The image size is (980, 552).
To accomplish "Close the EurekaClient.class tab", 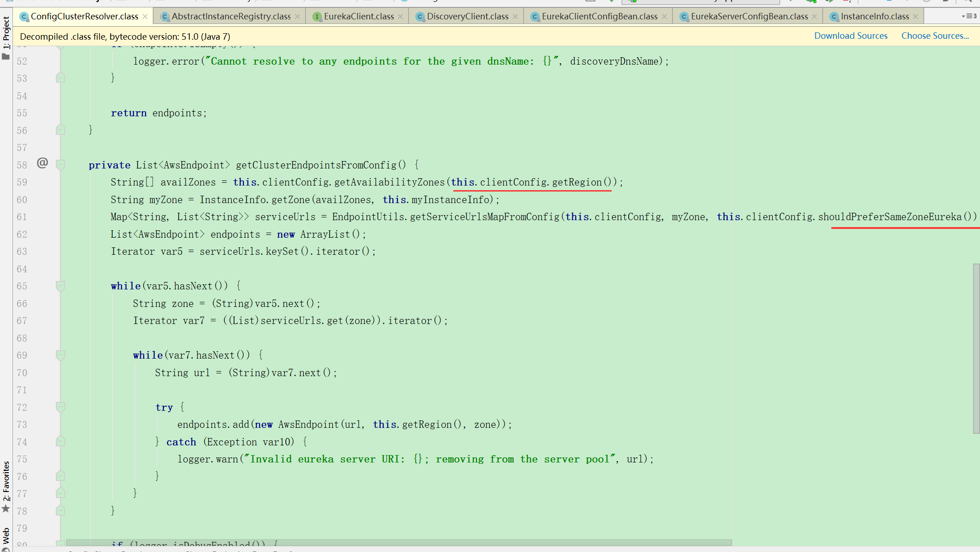I will [x=400, y=17].
